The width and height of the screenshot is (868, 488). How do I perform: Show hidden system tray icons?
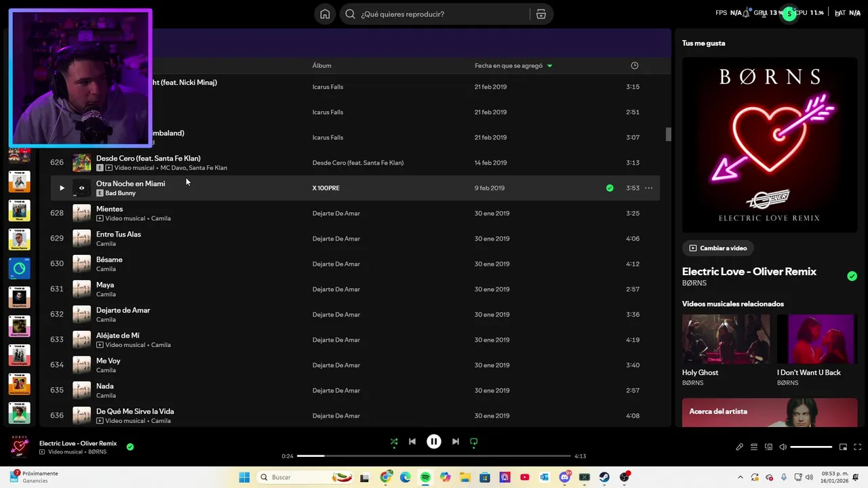pyautogui.click(x=741, y=477)
